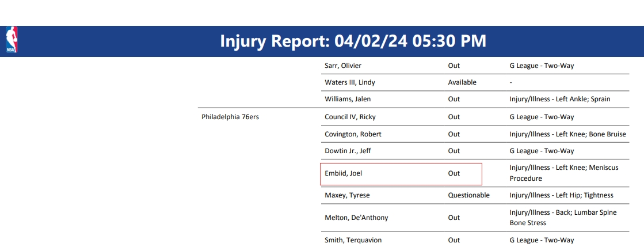
Task: Click Maxey, Tyrese player name
Action: (x=347, y=195)
